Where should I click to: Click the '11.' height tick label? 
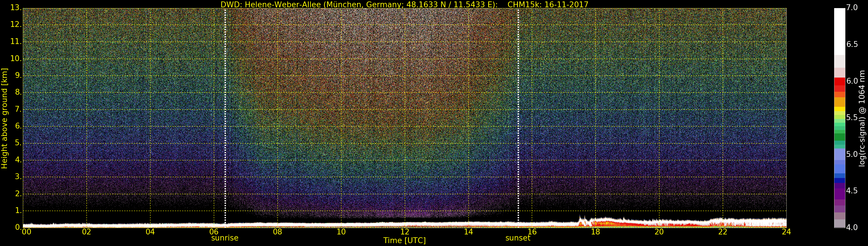tap(16, 41)
